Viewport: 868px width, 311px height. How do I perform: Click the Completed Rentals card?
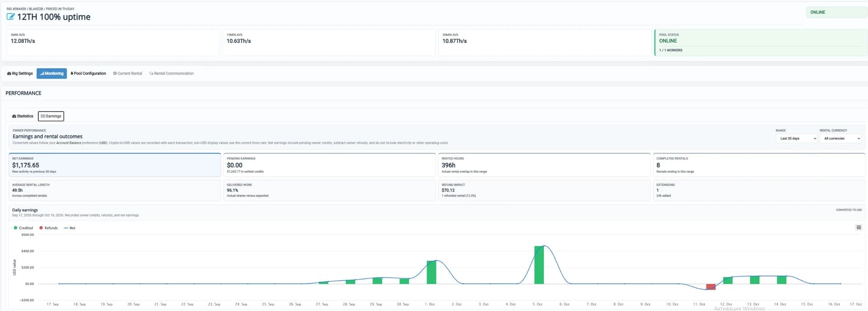coord(759,165)
